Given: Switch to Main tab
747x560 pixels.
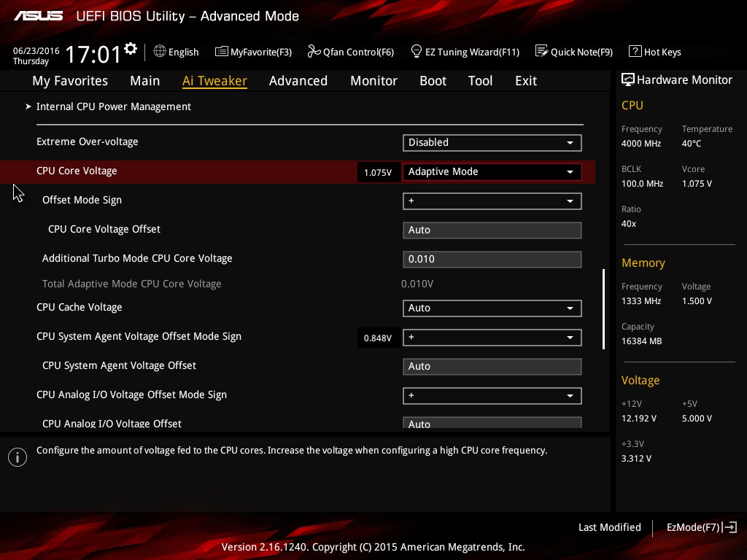Looking at the screenshot, I should pyautogui.click(x=145, y=81).
